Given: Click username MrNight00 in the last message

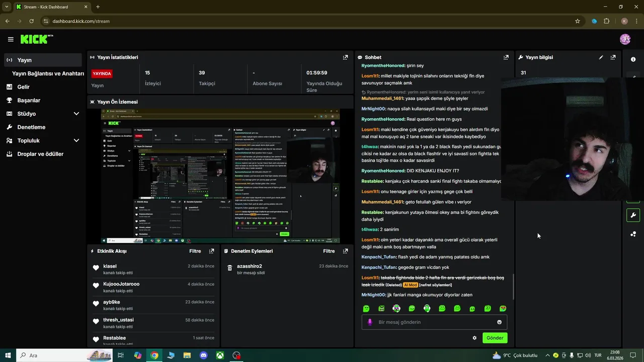Looking at the screenshot, I should [x=373, y=295].
